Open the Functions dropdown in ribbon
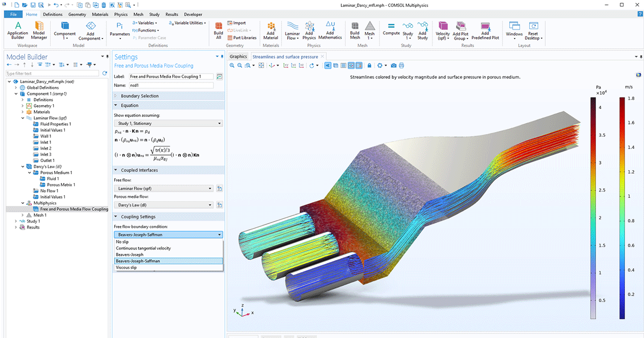 (146, 31)
